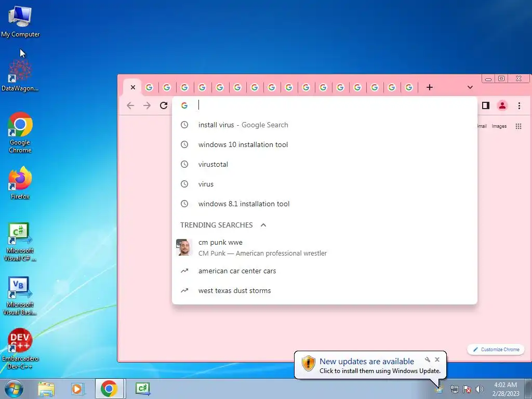Open notification balloon wrench settings icon
Image resolution: width=532 pixels, height=399 pixels.
tap(428, 360)
